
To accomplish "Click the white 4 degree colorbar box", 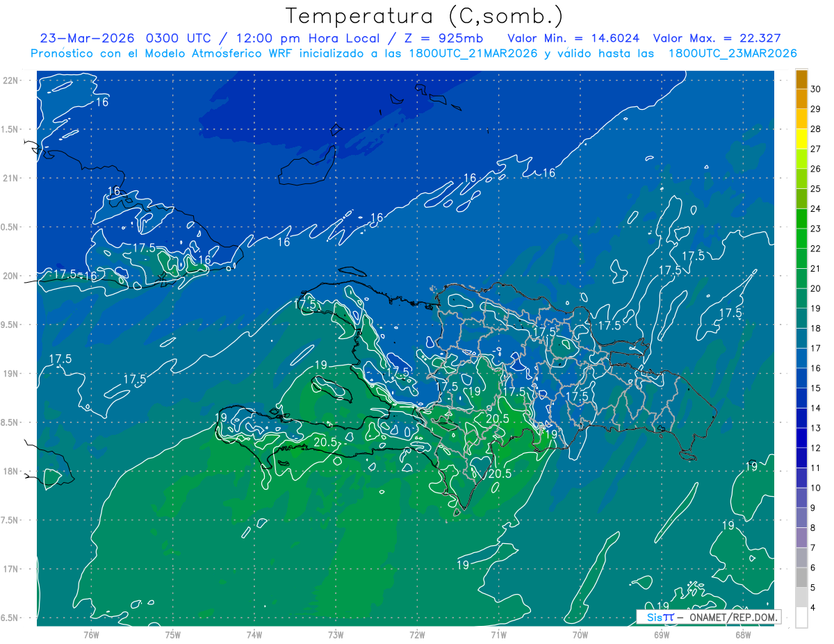I will [x=801, y=618].
